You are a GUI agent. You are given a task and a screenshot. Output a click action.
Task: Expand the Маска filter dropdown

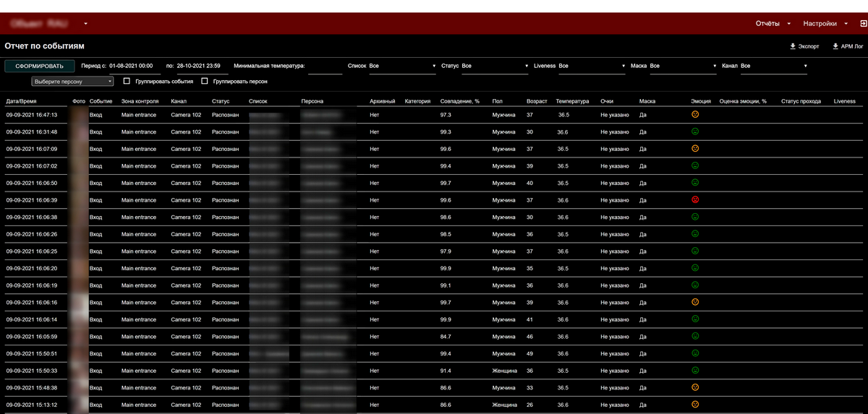[x=683, y=66]
